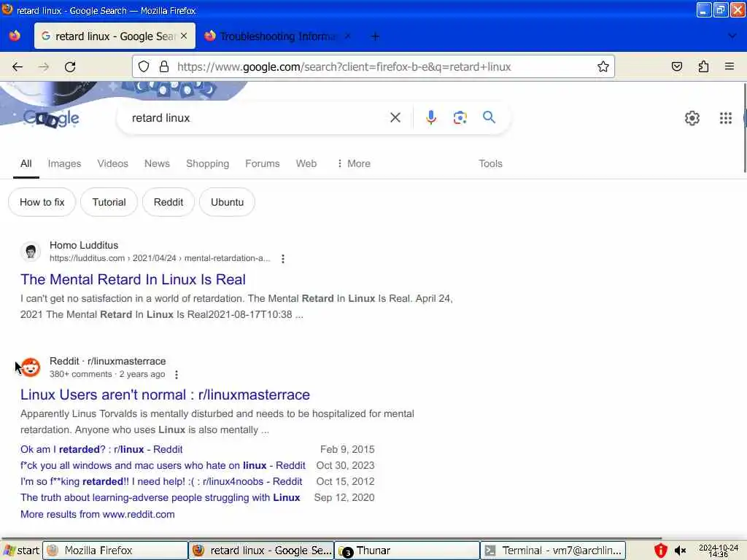Screen dimensions: 747x560
Task: Reload the current page
Action: [70, 66]
